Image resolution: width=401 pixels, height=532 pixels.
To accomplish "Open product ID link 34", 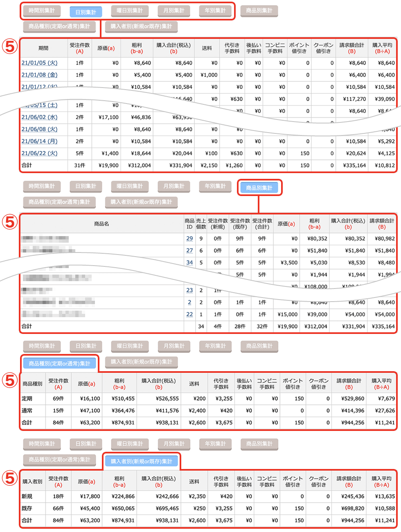I will pyautogui.click(x=189, y=263).
